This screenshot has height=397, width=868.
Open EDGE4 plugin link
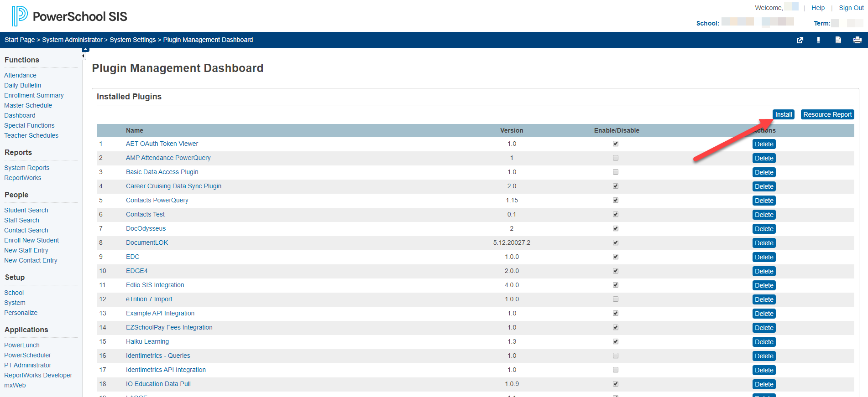pos(136,271)
